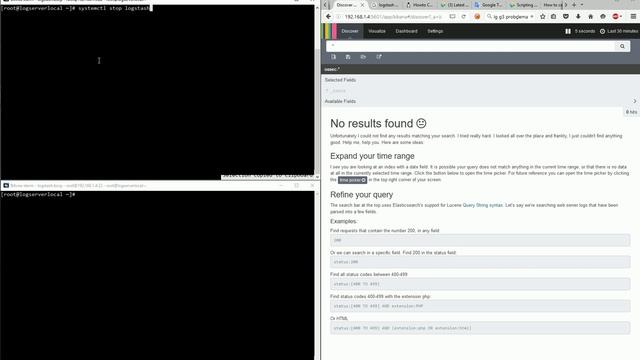Open the Settings tab in Kibana
The image size is (640, 360).
[x=435, y=31]
